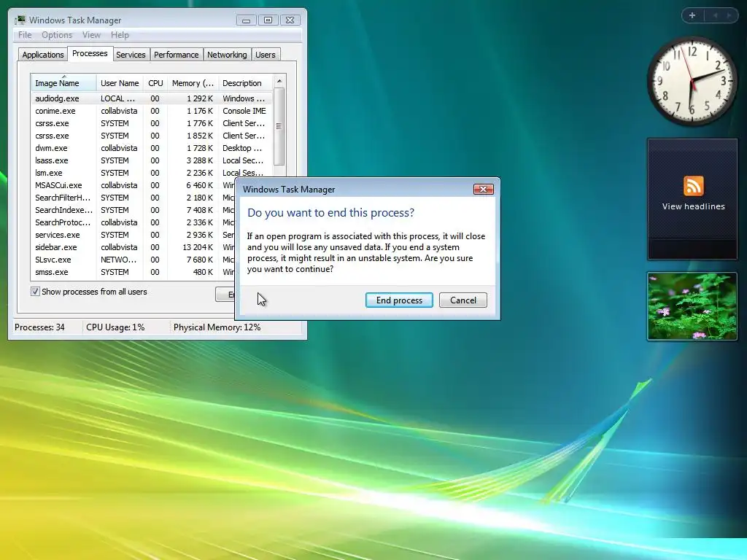The width and height of the screenshot is (747, 560).
Task: Select the SearchProtoc... process
Action: click(x=133, y=222)
